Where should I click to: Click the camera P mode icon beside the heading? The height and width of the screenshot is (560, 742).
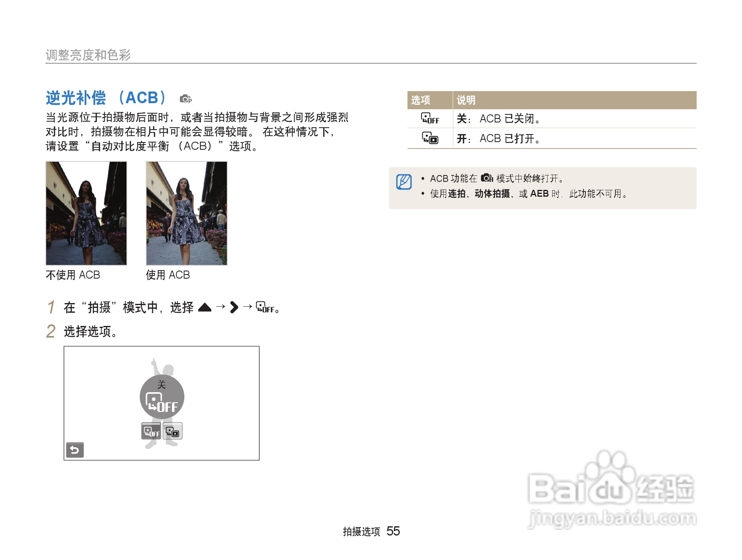tap(185, 99)
